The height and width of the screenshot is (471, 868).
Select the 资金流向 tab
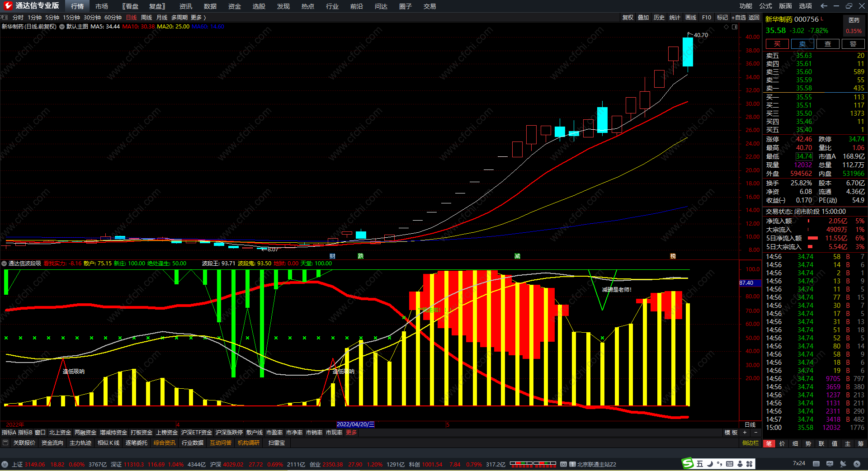[52, 443]
